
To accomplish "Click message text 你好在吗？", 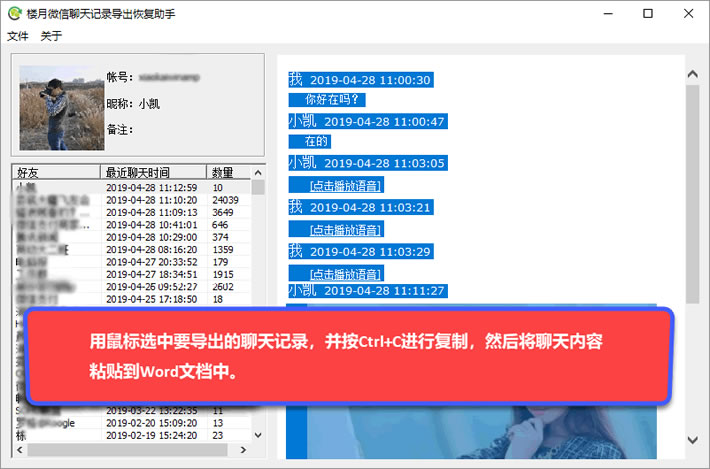I will (332, 100).
